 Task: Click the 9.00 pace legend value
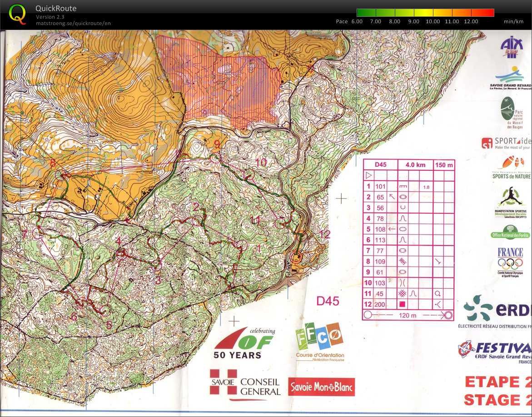click(x=413, y=21)
